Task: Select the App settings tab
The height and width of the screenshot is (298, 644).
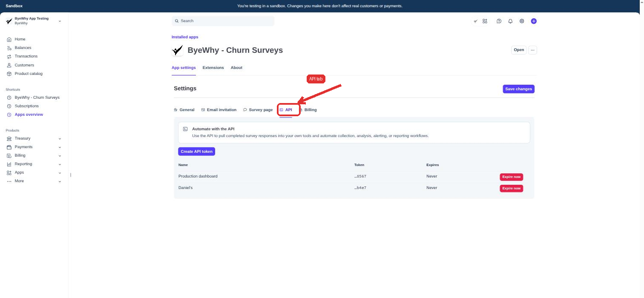Action: point(184,68)
